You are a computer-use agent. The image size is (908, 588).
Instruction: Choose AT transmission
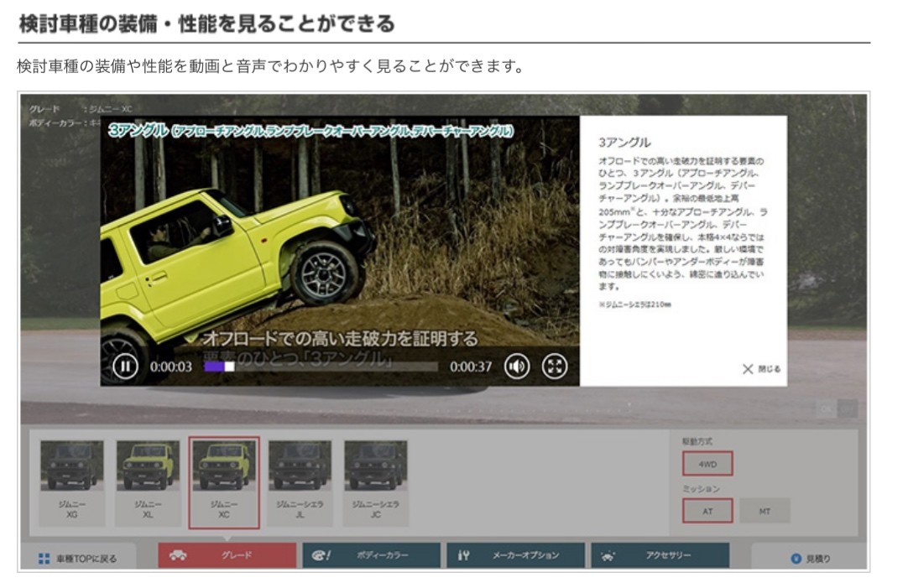tap(707, 511)
